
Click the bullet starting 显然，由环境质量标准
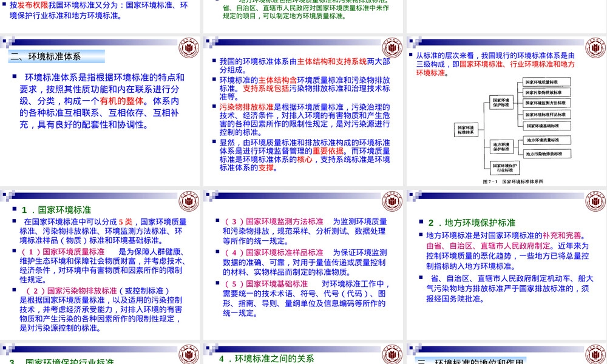click(305, 155)
